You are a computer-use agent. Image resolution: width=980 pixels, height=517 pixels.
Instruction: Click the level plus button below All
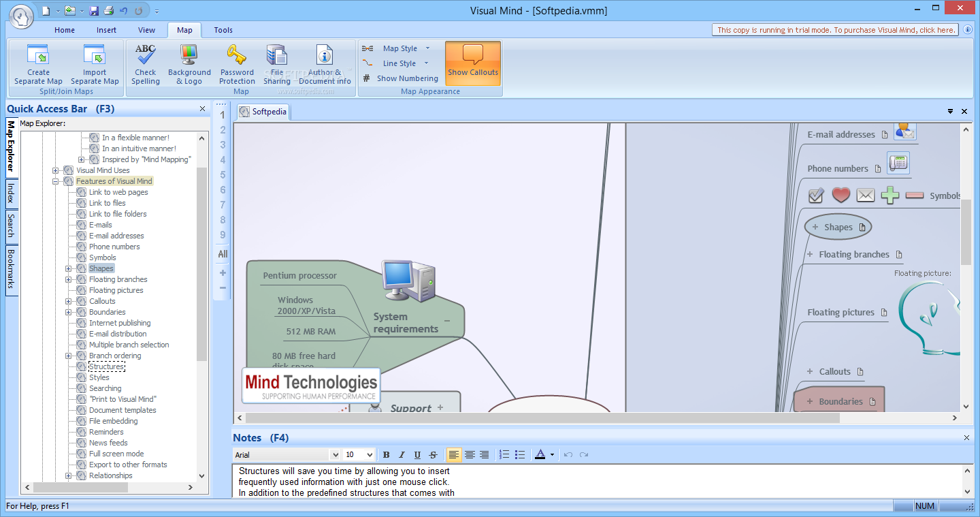point(223,272)
